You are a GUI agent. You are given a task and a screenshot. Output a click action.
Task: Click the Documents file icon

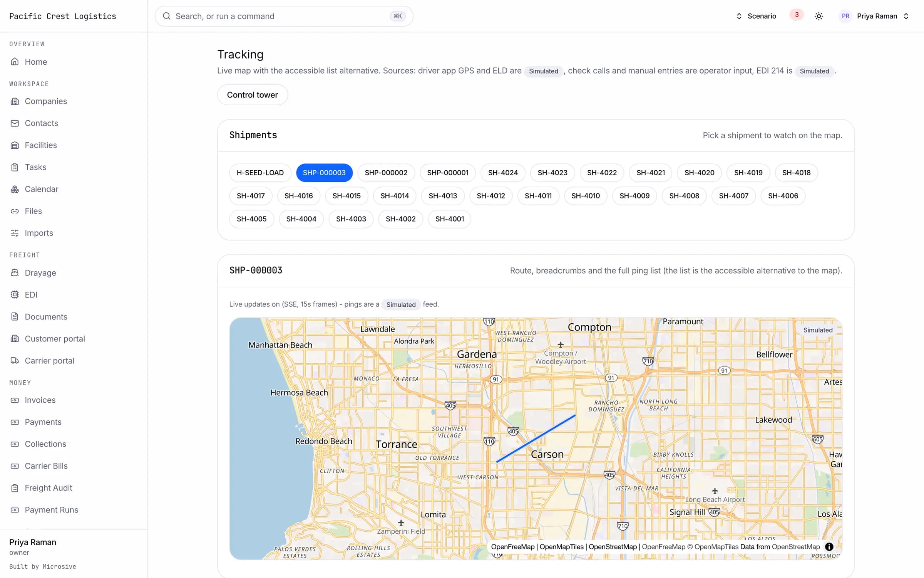(15, 316)
